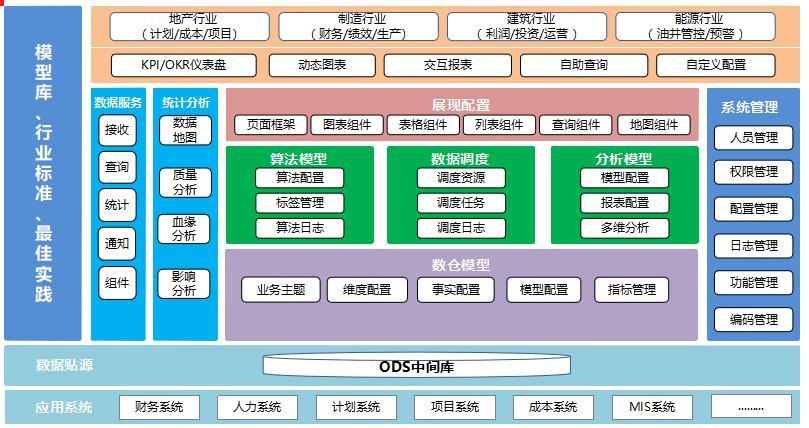This screenshot has width=809, height=428.
Task: Select the 数据调度 block title
Action: pos(460,159)
